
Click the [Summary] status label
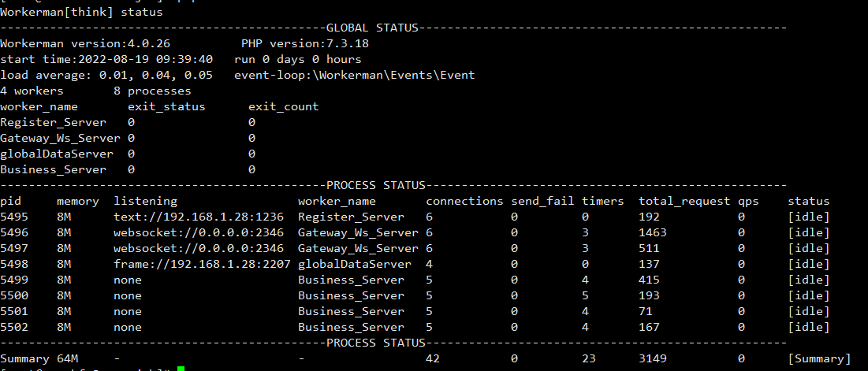point(819,359)
